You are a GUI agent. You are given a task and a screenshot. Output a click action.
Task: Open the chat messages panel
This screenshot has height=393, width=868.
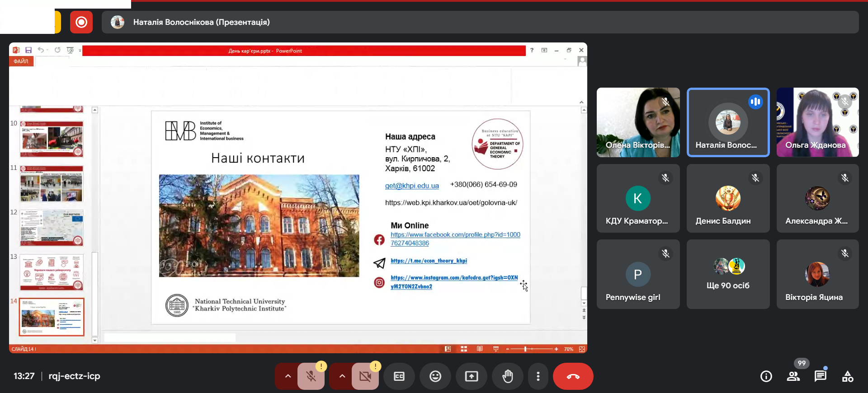tap(820, 376)
